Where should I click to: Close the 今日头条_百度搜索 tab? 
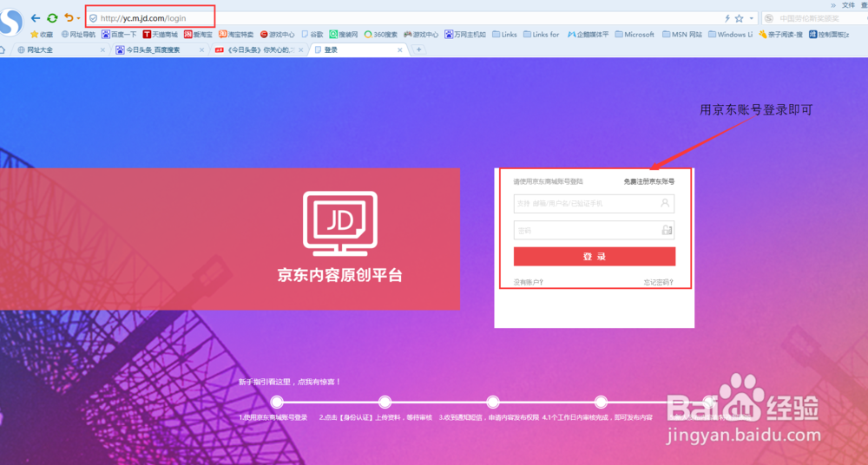[201, 49]
